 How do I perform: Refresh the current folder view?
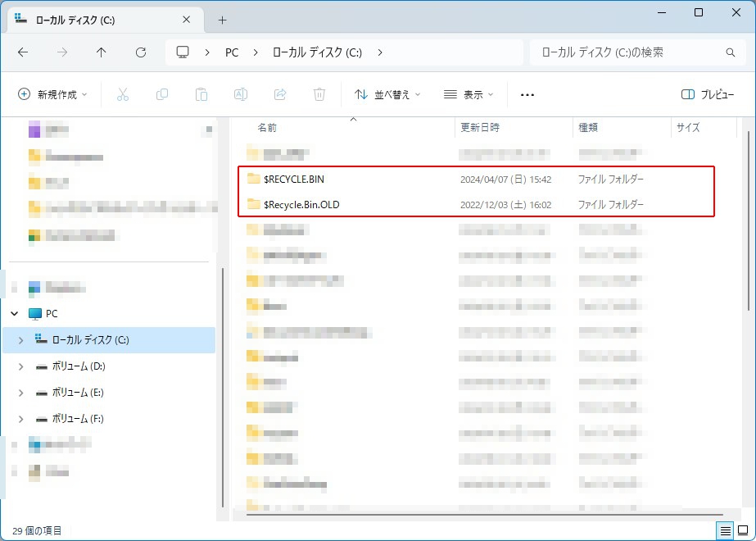point(141,52)
